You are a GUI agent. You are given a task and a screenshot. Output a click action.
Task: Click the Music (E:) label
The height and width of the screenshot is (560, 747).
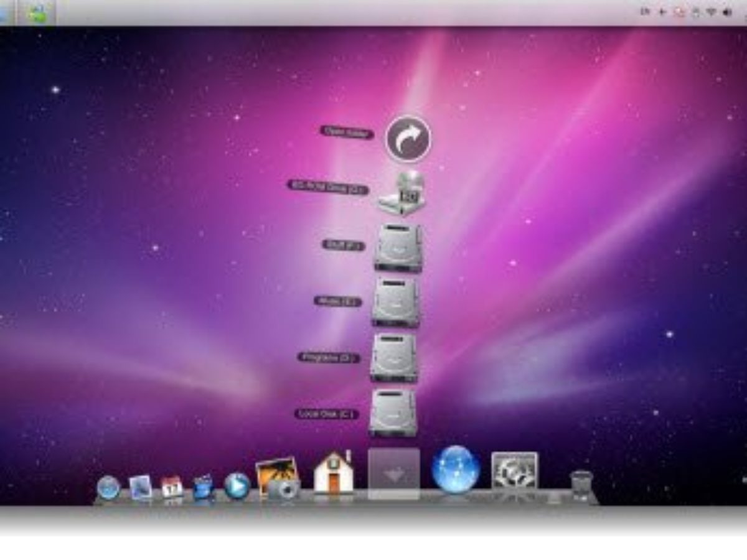coord(337,302)
